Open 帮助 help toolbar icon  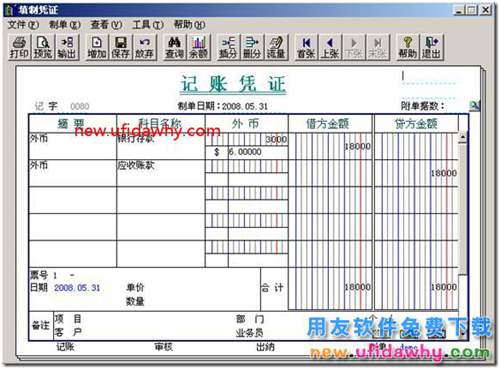point(407,47)
